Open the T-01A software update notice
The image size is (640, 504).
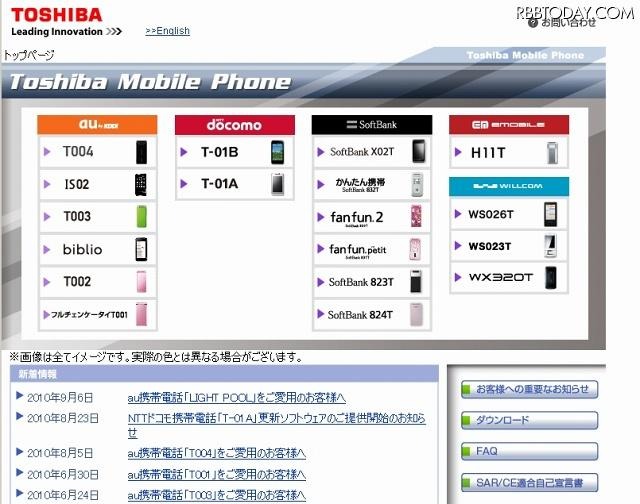(x=276, y=425)
